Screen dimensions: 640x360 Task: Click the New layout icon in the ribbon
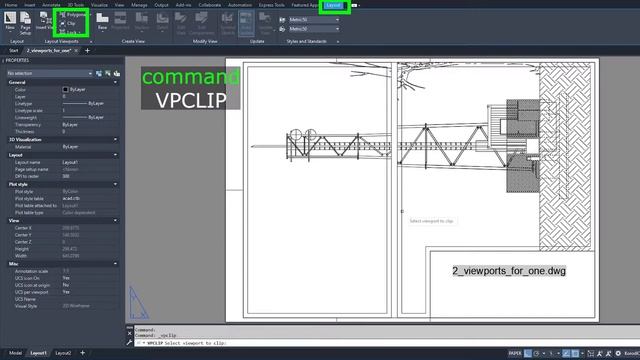point(10,18)
